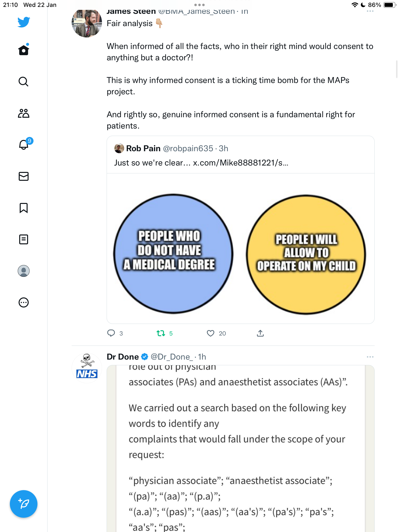Open the Search magnifier in the sidebar

click(24, 82)
